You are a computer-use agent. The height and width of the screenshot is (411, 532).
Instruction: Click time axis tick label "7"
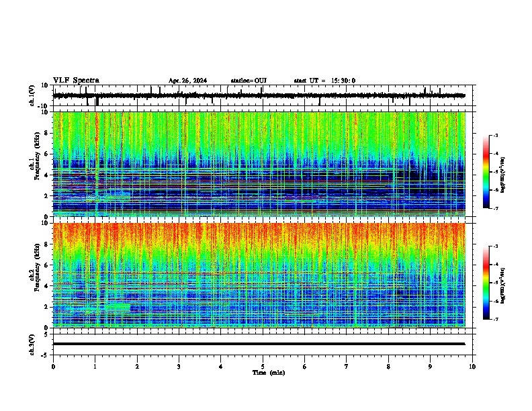[x=347, y=367]
